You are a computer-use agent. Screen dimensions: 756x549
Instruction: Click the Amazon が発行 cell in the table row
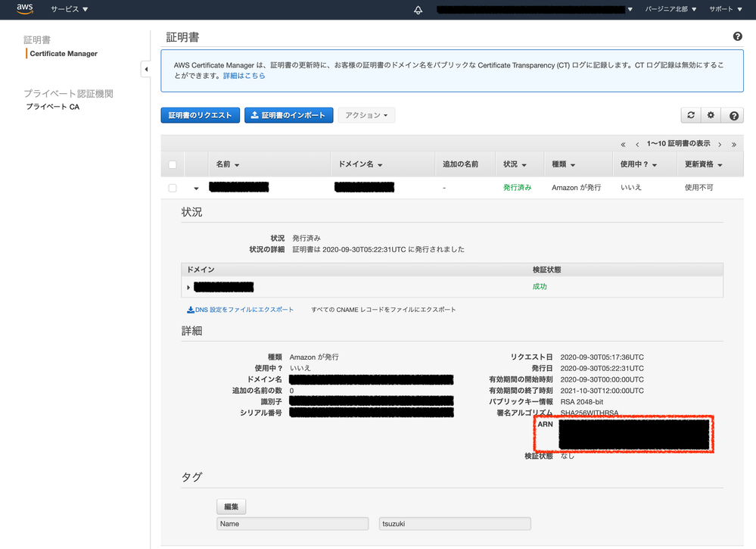pos(576,188)
